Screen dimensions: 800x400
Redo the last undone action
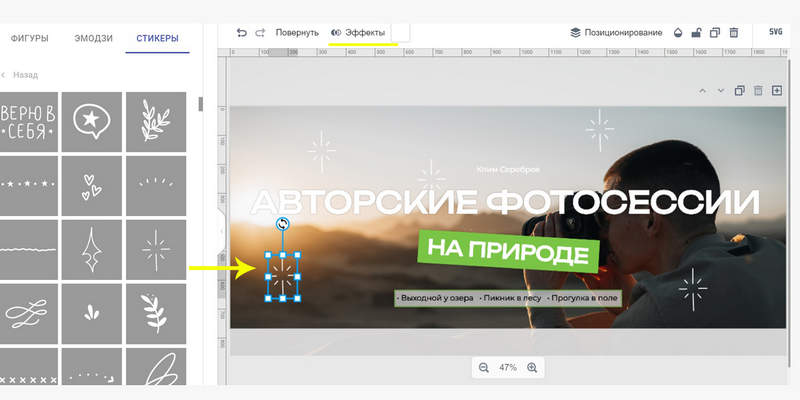260,33
